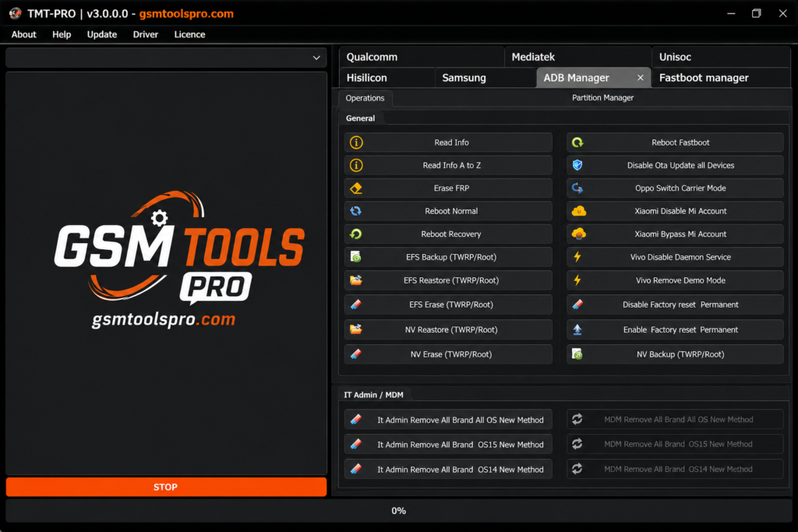Click the backup icon beside NV Backup (TWRP/Root)
Image resolution: width=798 pixels, height=532 pixels.
577,354
